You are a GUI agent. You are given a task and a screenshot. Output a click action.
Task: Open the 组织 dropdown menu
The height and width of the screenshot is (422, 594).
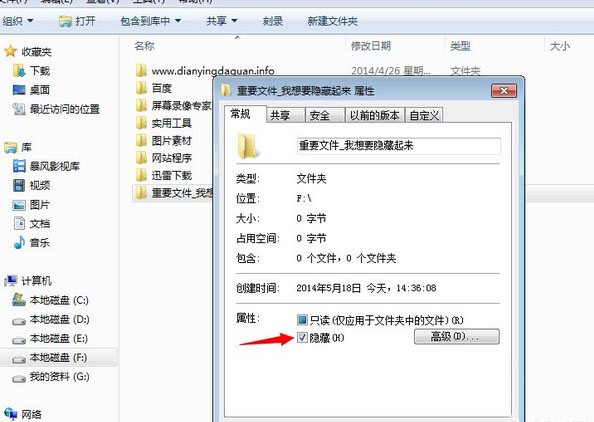pos(17,21)
